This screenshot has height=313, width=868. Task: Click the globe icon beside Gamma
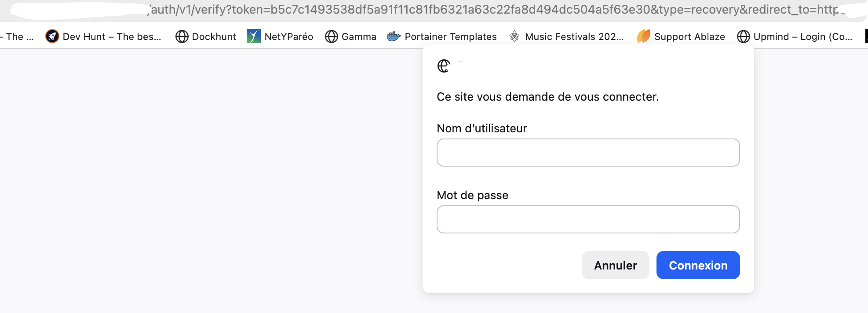tap(331, 36)
